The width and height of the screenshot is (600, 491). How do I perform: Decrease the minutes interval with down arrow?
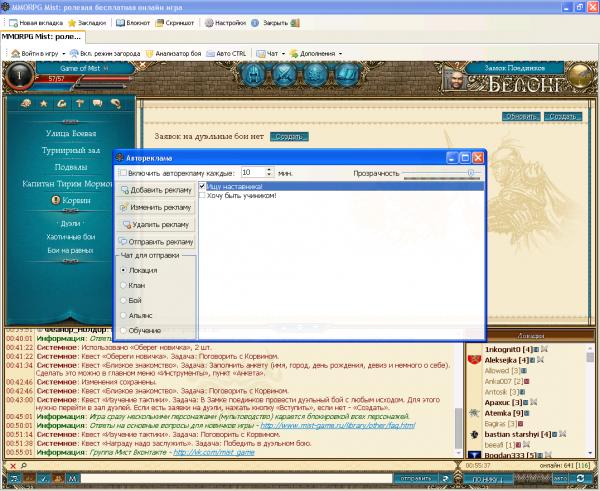tap(269, 175)
